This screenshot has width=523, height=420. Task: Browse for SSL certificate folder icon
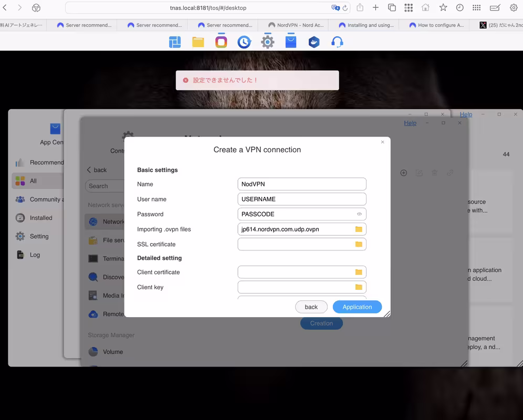click(359, 244)
